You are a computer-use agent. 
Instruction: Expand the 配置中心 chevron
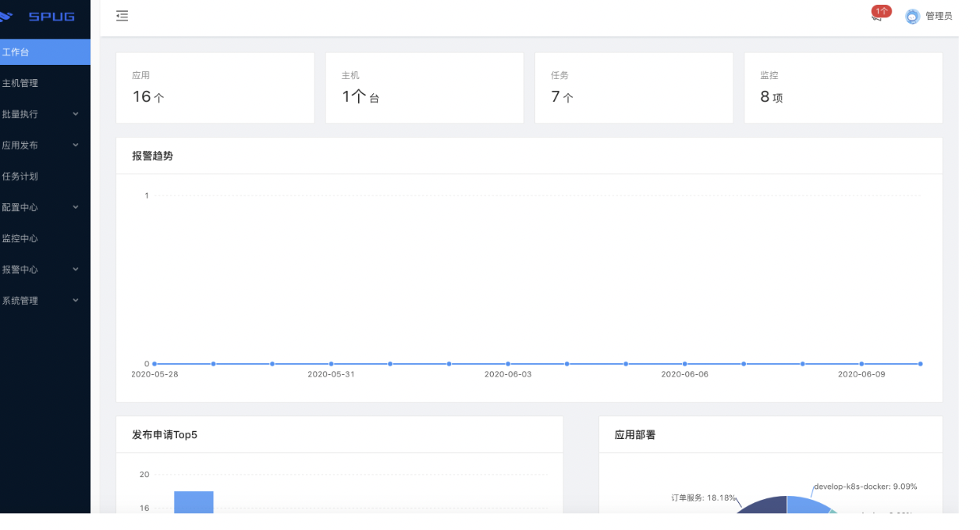[x=76, y=207]
